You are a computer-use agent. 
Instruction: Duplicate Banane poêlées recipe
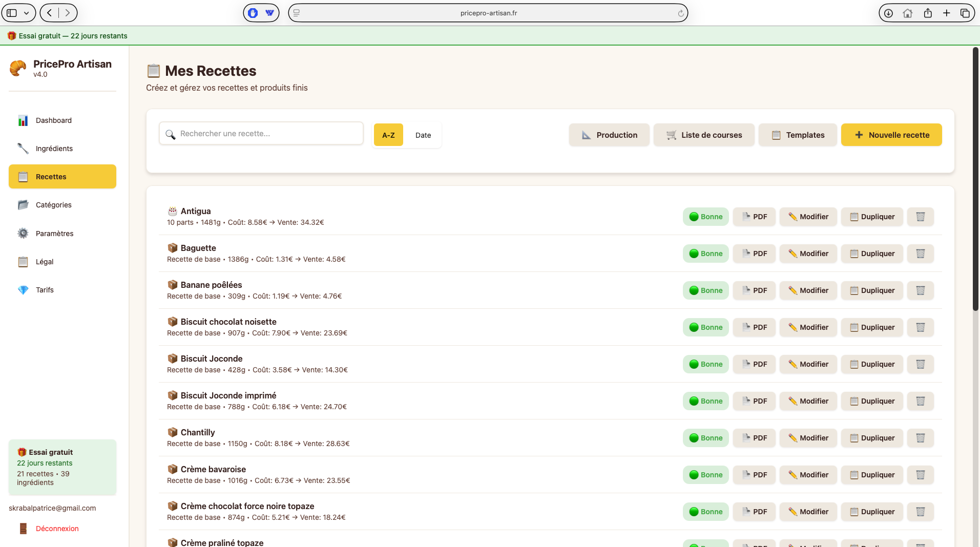point(872,290)
